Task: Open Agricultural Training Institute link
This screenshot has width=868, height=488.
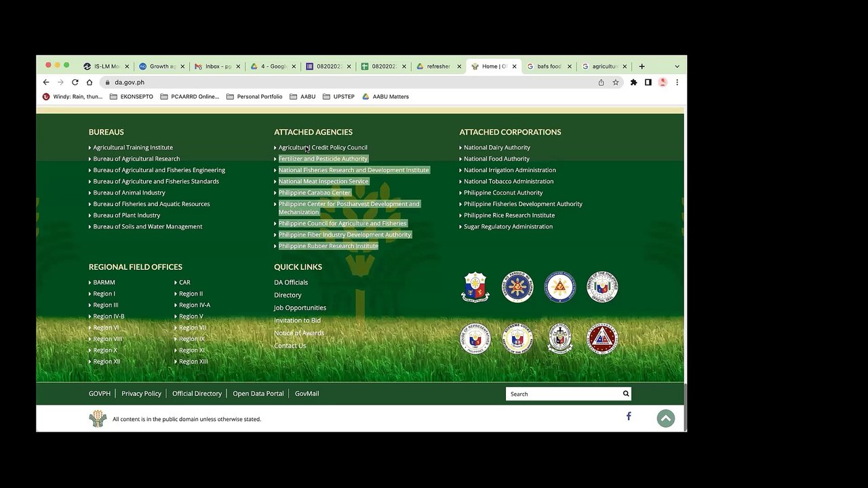Action: coord(133,147)
